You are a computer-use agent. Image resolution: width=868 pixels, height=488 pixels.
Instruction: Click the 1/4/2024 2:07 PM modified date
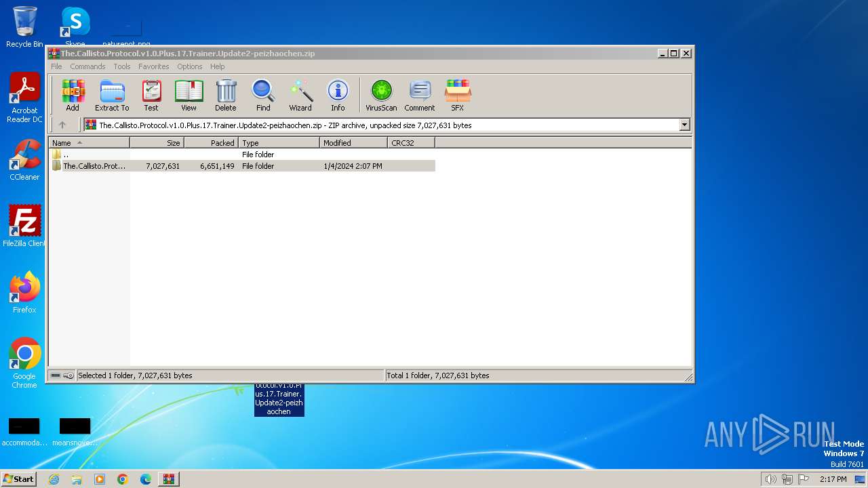pyautogui.click(x=353, y=166)
